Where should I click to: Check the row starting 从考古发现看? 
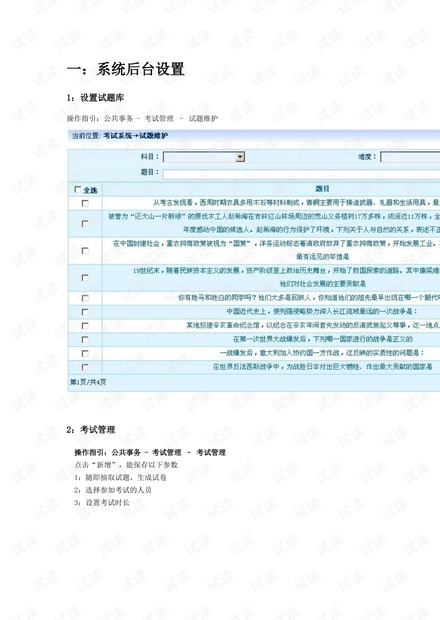point(85,203)
